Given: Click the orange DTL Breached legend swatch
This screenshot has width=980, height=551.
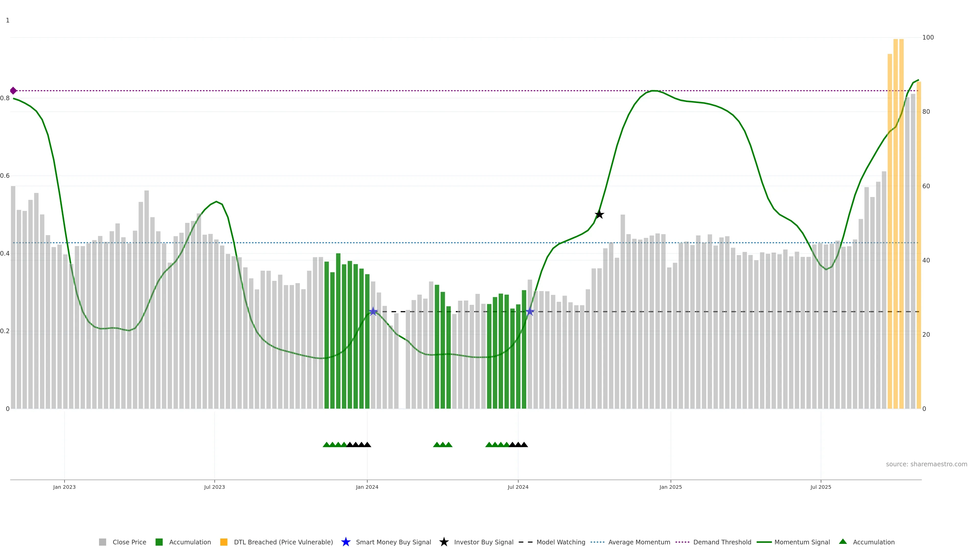Looking at the screenshot, I should (x=224, y=542).
